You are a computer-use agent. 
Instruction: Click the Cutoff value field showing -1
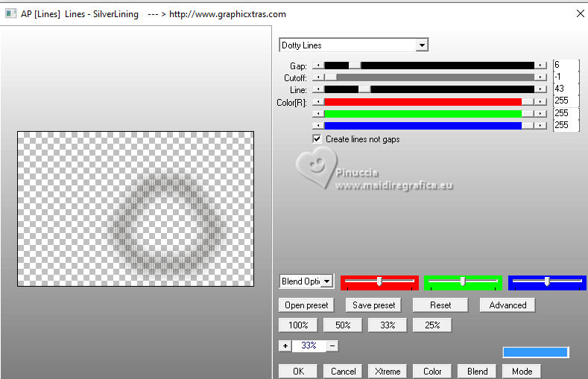[x=566, y=77]
